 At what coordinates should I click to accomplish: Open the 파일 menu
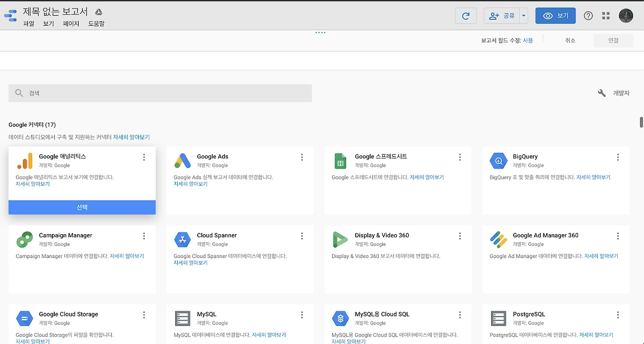(x=29, y=24)
